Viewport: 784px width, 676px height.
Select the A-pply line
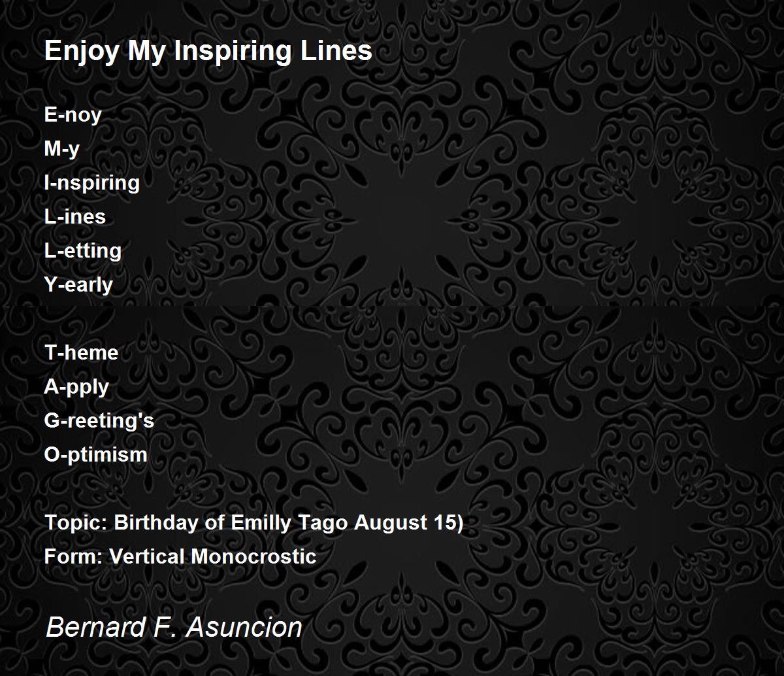point(76,387)
